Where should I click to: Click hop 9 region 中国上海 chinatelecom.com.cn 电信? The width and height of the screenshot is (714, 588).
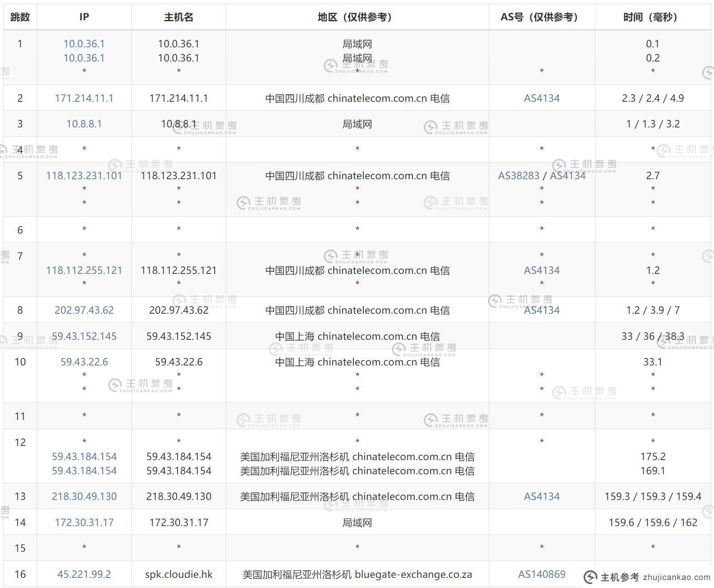tap(357, 336)
